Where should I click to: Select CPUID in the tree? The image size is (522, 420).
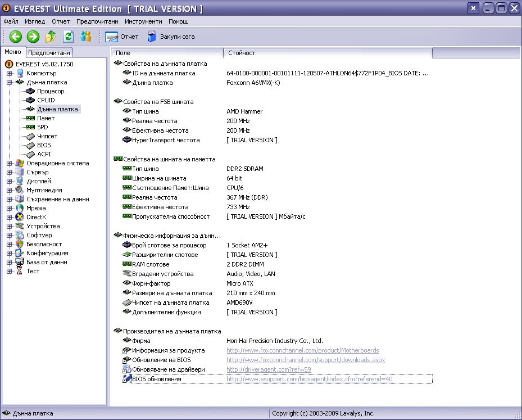tap(46, 100)
